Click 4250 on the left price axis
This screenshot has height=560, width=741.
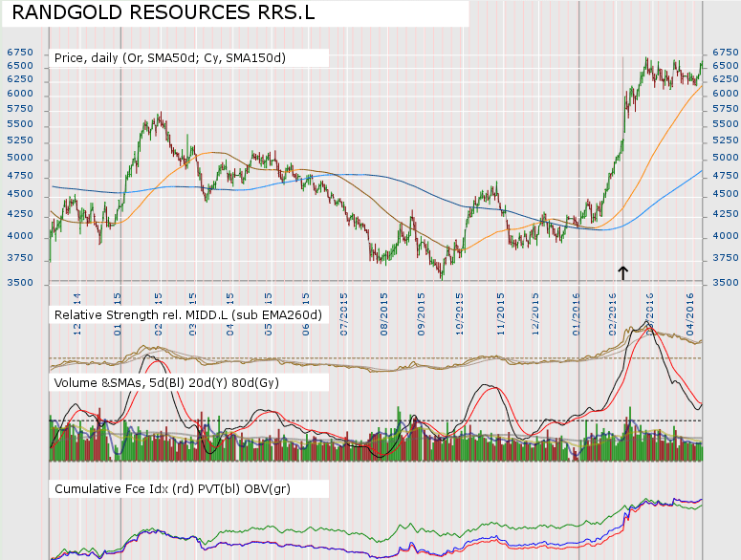click(19, 214)
